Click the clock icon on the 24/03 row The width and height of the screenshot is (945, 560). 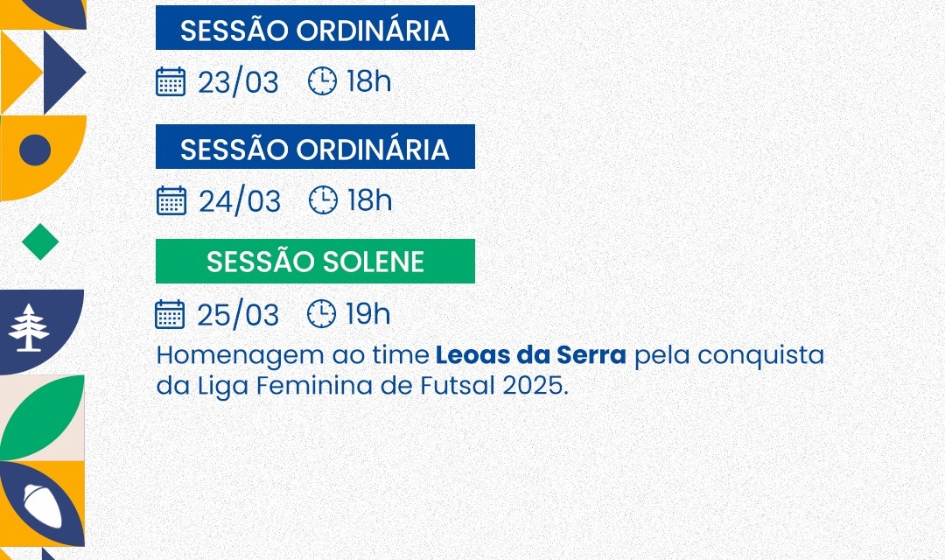[322, 200]
